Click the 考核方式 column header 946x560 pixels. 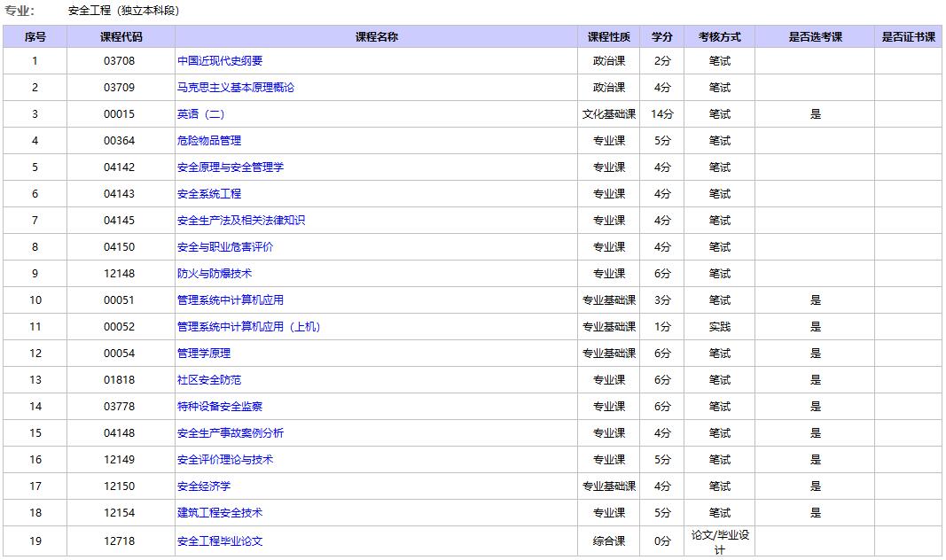(719, 36)
